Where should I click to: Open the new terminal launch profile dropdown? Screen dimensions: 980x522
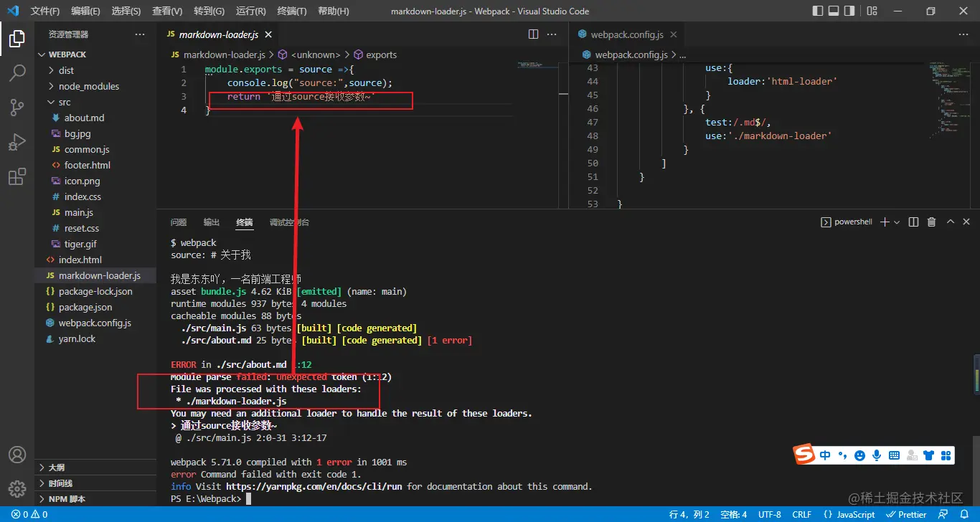pyautogui.click(x=897, y=222)
